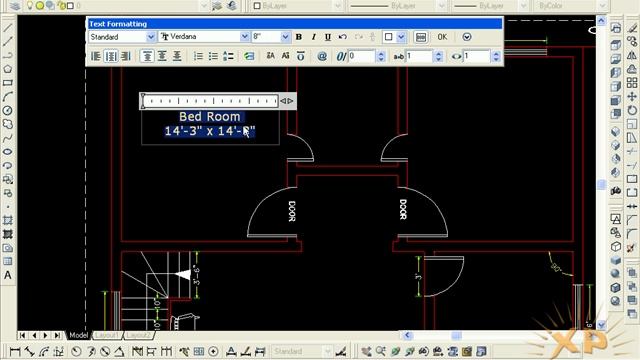Open the ByLayer color control dropdown
The width and height of the screenshot is (640, 360).
pos(338,6)
